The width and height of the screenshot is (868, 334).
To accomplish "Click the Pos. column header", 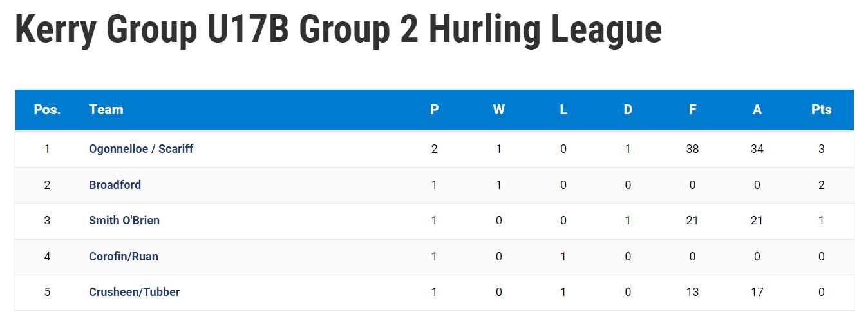I will (47, 110).
